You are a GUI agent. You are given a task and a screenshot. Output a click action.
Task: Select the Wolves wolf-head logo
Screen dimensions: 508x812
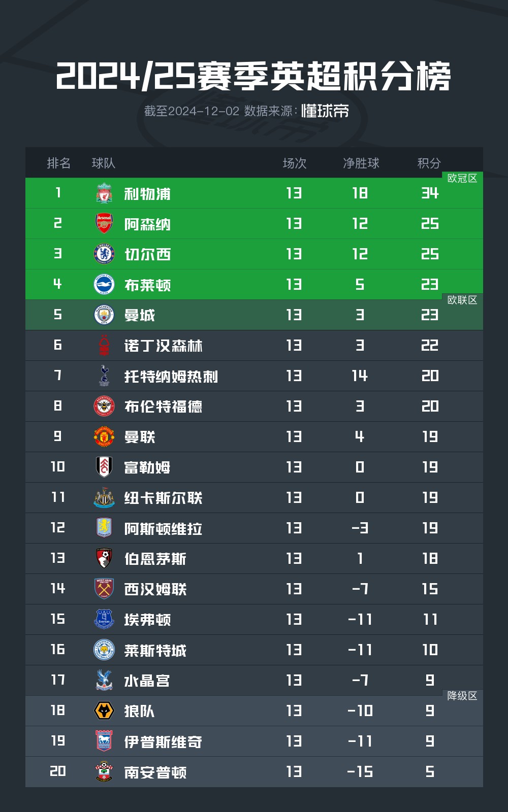(x=104, y=710)
